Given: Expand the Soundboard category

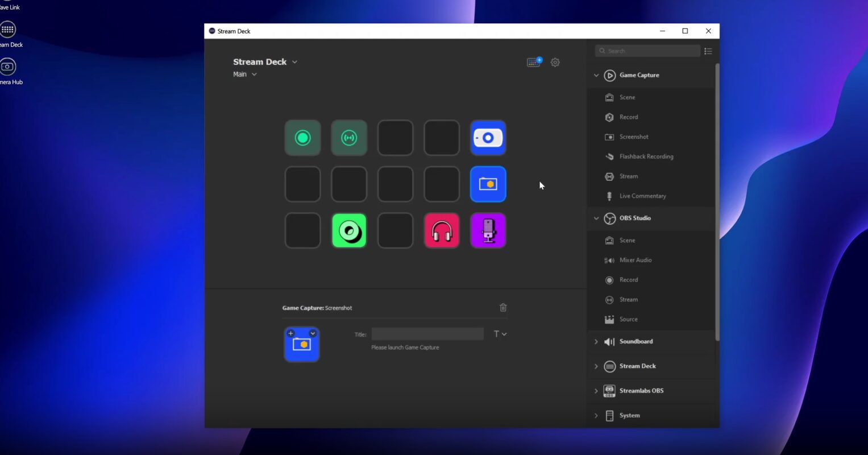Looking at the screenshot, I should [596, 342].
